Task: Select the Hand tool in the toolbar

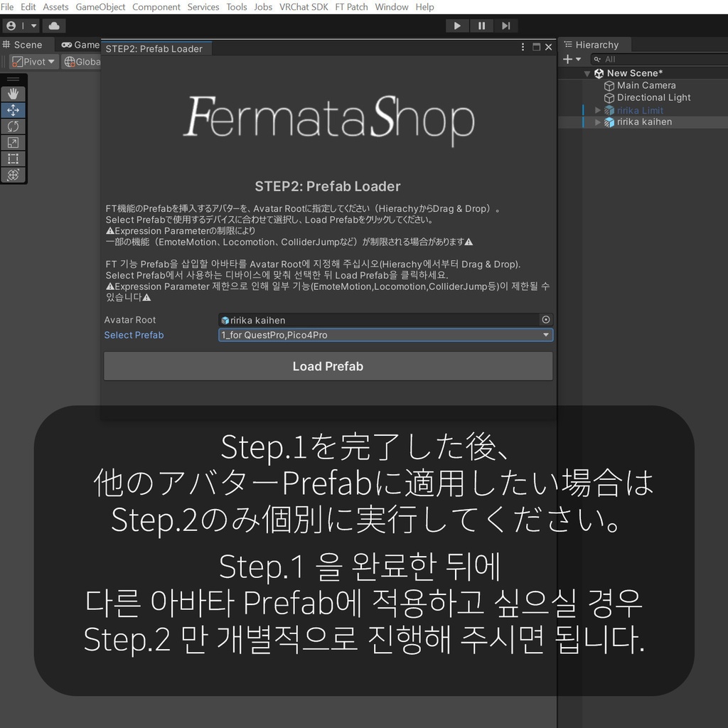Action: click(13, 93)
